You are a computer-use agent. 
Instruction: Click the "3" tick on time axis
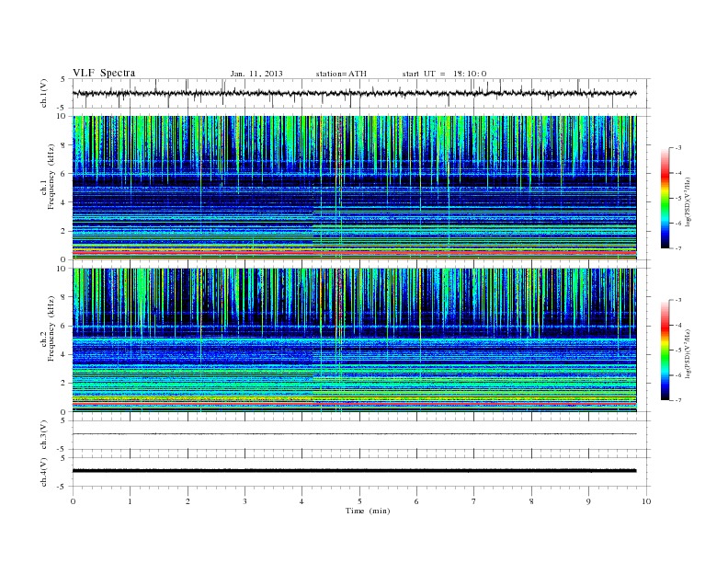click(245, 501)
